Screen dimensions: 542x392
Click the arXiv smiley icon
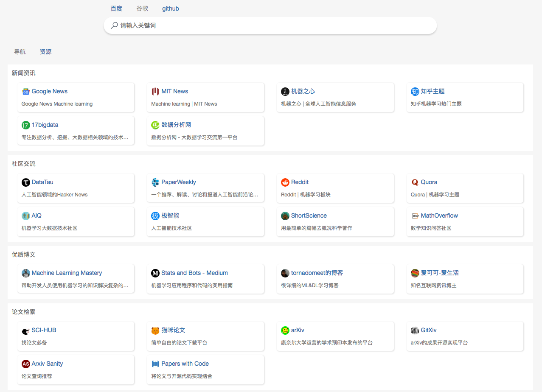click(x=285, y=330)
